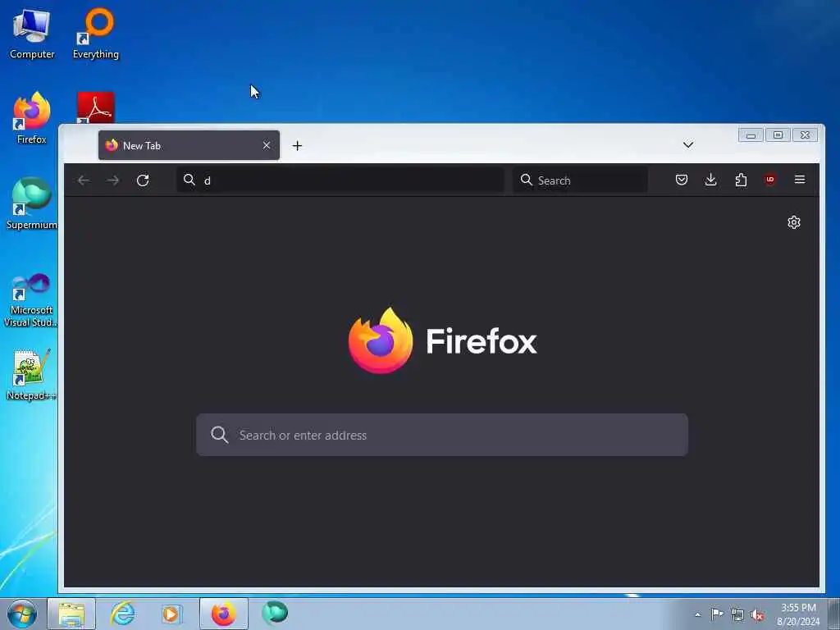Open the Windows Start menu

tap(22, 614)
